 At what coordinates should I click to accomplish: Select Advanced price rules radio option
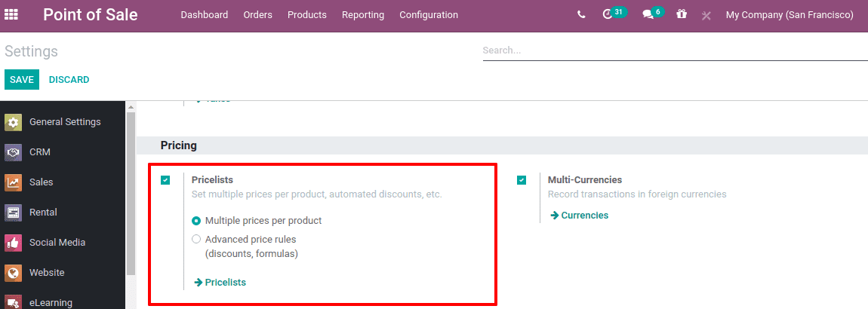point(197,240)
